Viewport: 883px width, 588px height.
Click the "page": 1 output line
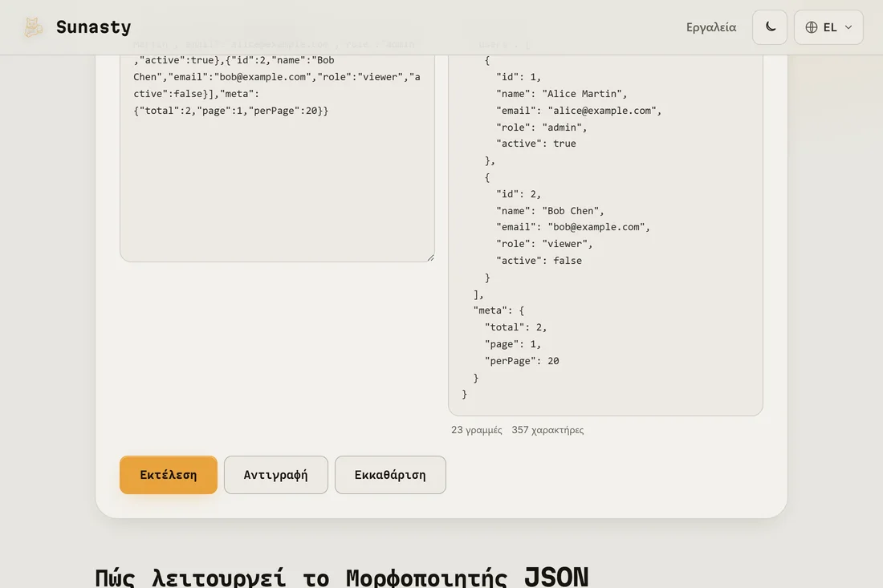(x=513, y=344)
